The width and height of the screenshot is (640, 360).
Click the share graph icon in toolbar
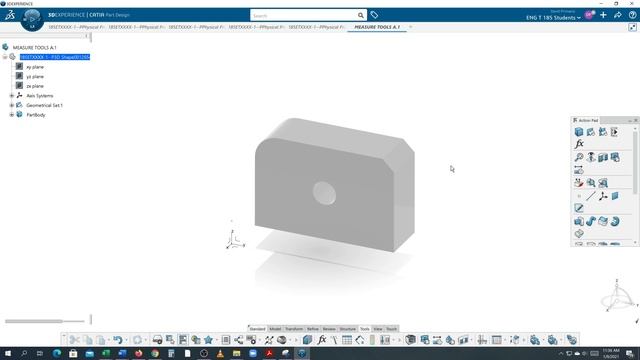238,340
